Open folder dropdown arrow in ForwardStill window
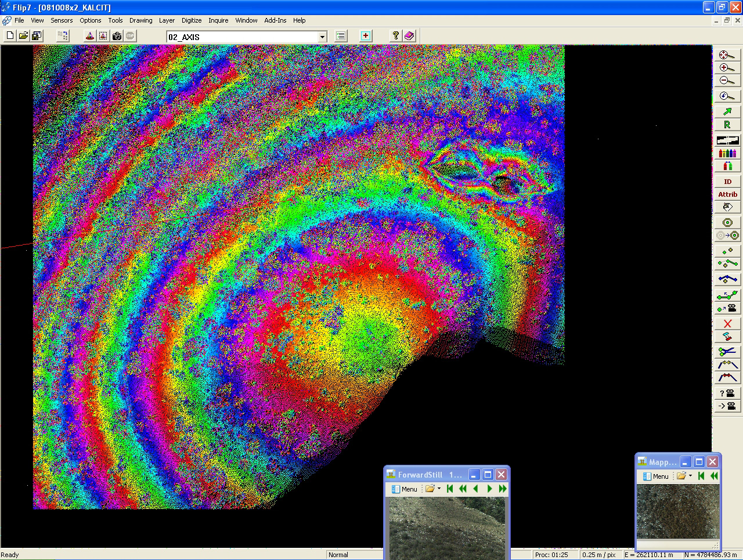Screen dimensions: 743x560 439,489
